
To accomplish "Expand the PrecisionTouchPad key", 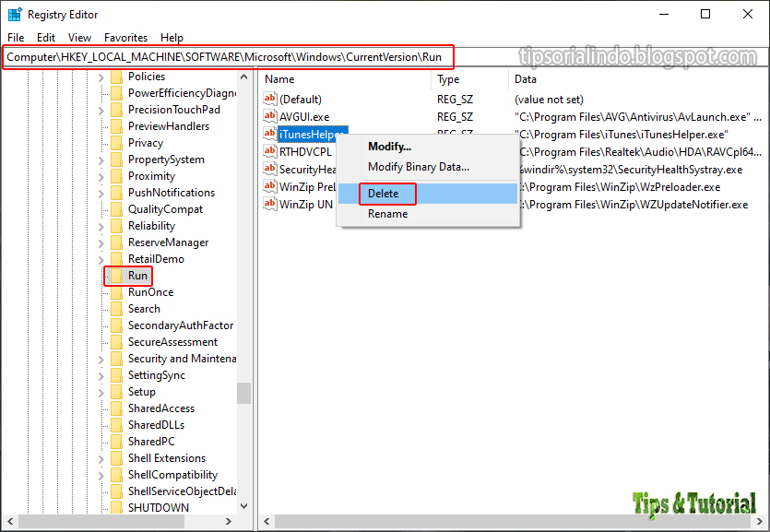I will point(101,111).
